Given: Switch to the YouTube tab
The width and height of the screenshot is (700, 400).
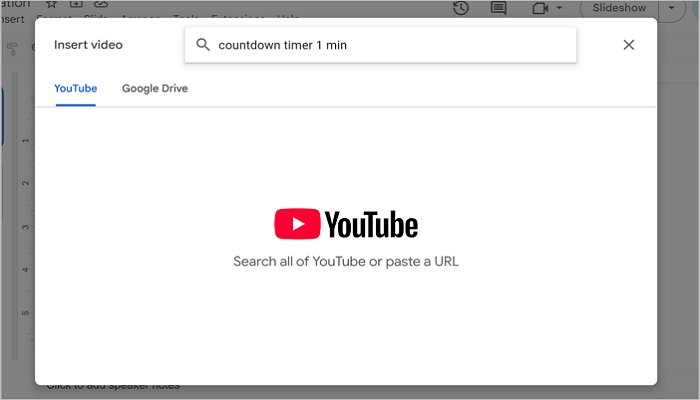Looking at the screenshot, I should pyautogui.click(x=75, y=88).
